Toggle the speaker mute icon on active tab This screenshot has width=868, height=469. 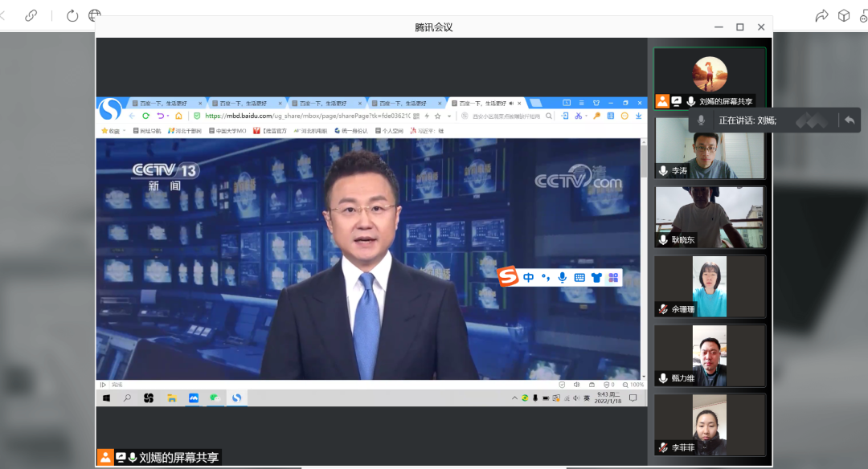[x=511, y=104]
